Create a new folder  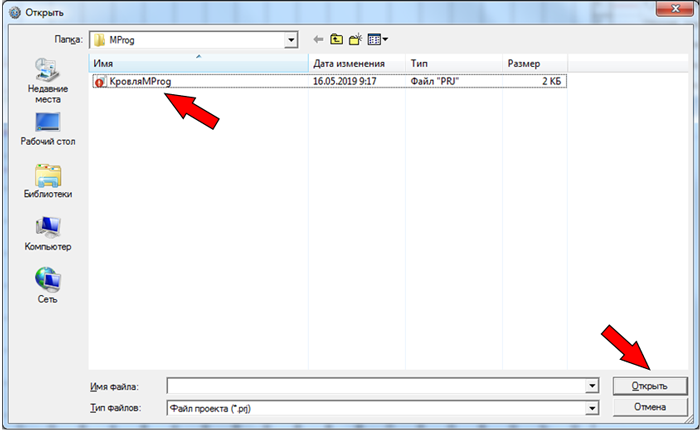click(355, 40)
